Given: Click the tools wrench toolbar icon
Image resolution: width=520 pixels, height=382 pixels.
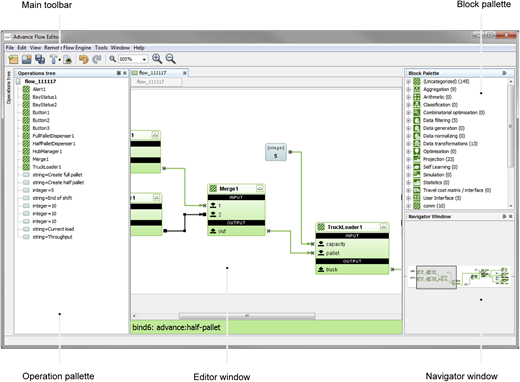Looking at the screenshot, I should (x=53, y=59).
